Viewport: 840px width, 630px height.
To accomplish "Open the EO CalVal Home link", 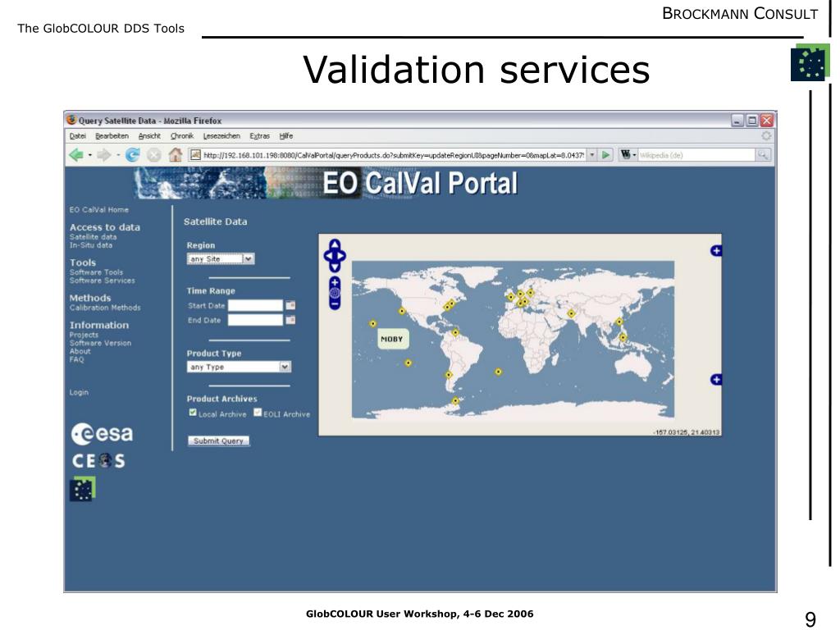I will (99, 210).
